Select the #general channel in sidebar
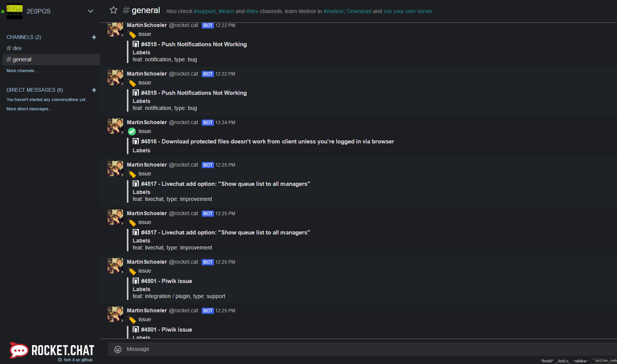 coord(21,59)
